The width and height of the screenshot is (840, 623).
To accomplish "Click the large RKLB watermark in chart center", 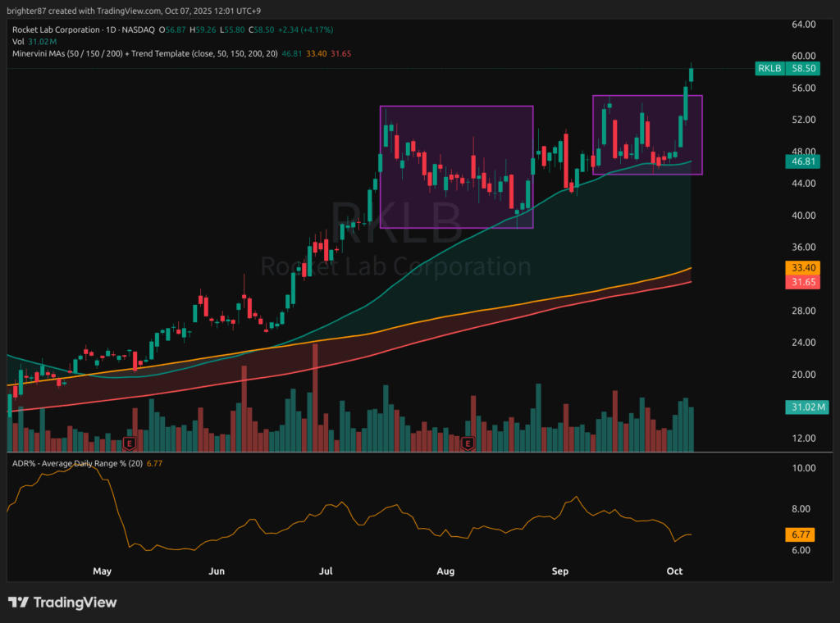I will click(x=396, y=222).
